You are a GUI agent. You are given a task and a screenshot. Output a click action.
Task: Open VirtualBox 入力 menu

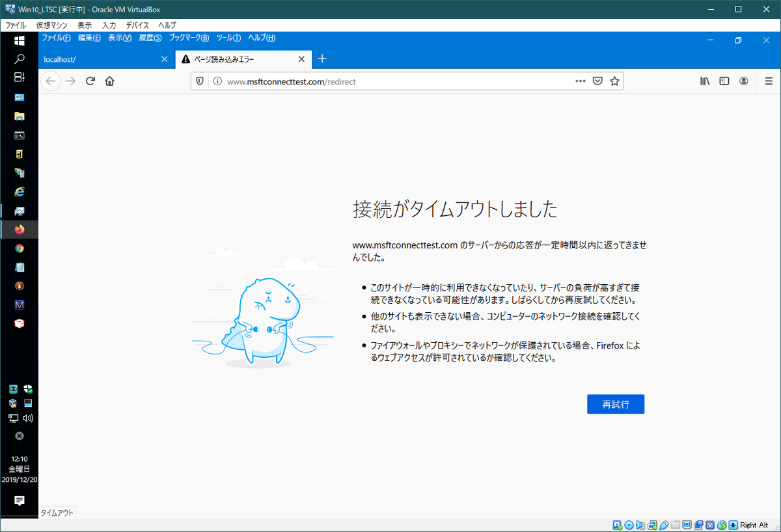click(x=109, y=25)
